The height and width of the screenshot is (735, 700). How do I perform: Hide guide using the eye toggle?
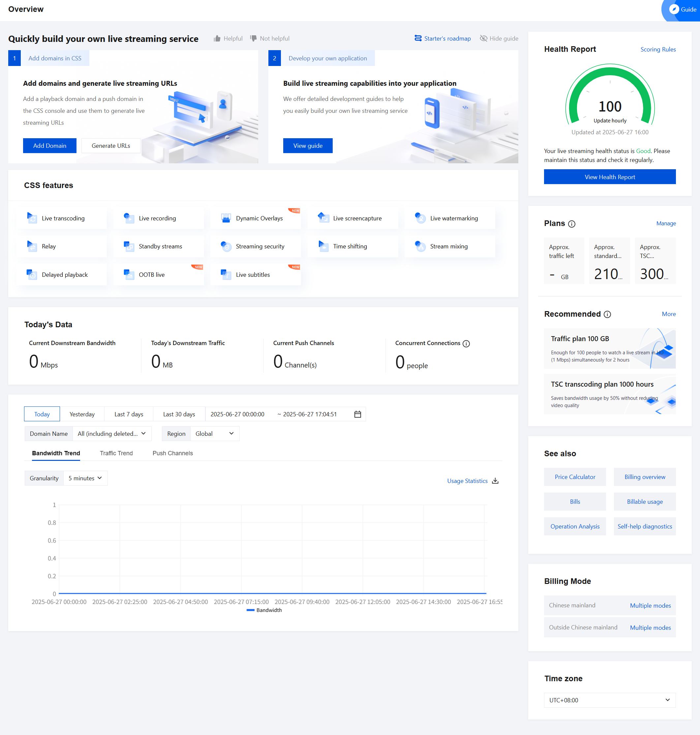pyautogui.click(x=484, y=39)
